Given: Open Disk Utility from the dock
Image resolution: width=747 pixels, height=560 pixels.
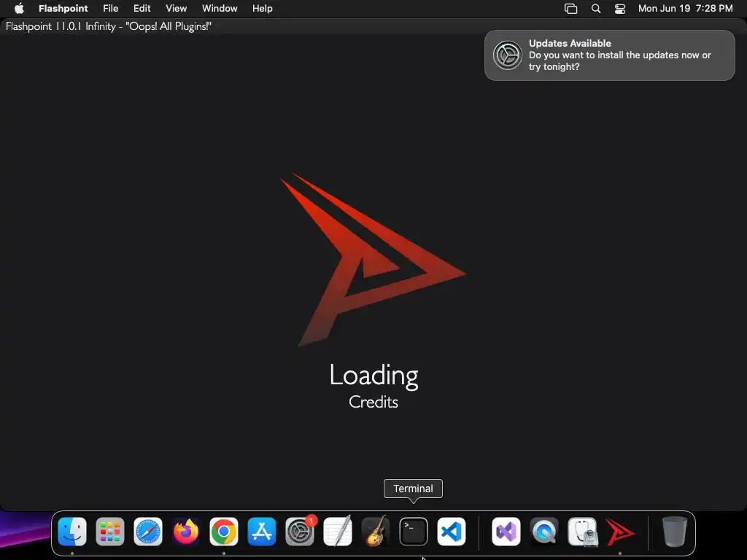Looking at the screenshot, I should click(x=582, y=531).
